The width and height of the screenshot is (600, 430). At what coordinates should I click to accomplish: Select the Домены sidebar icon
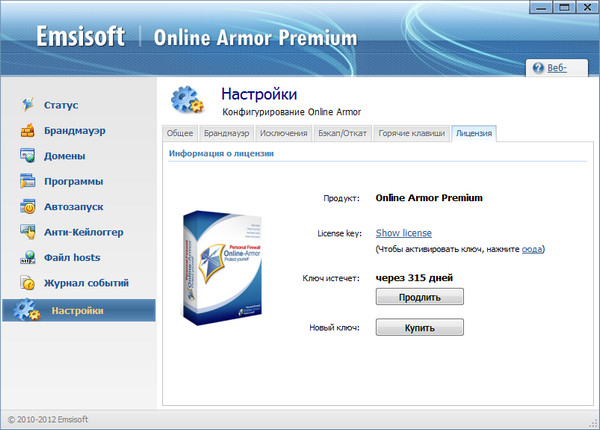27,156
